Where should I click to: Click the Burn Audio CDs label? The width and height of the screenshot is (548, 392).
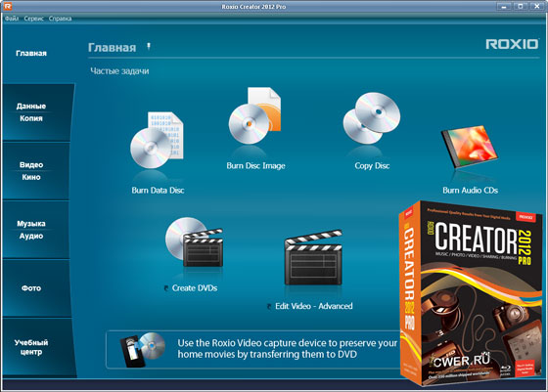[x=470, y=191]
